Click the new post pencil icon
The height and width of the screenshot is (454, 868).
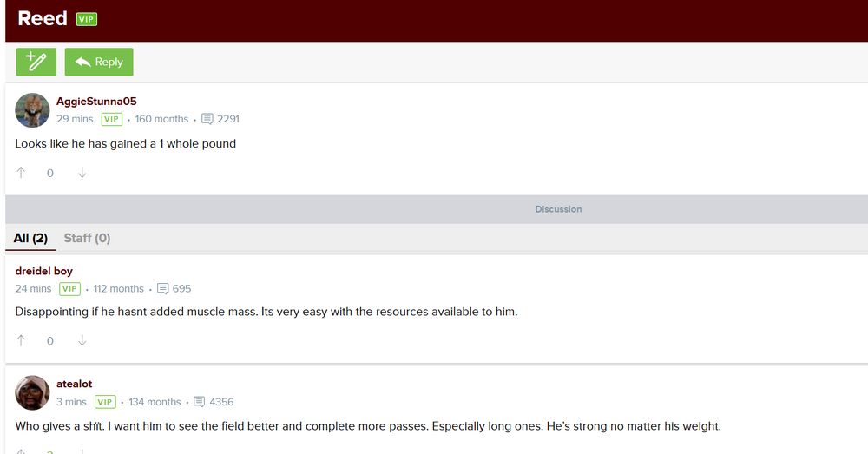(36, 62)
